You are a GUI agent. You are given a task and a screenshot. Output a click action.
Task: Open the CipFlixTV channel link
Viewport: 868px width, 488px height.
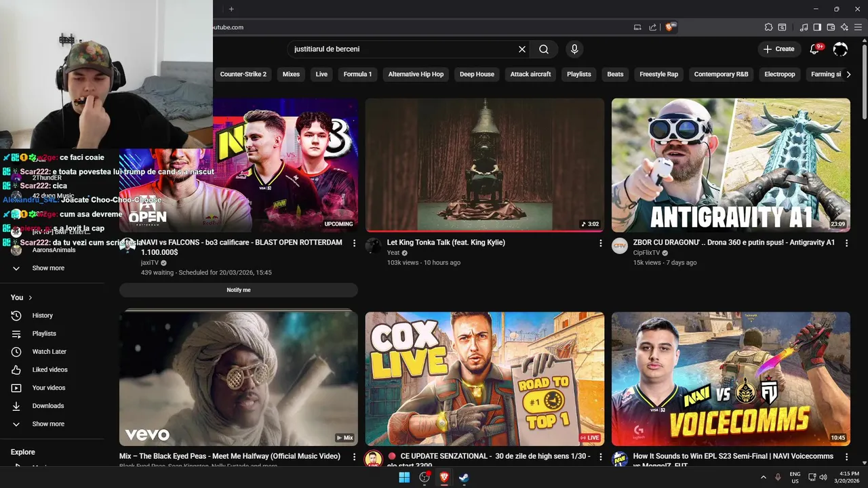(x=646, y=253)
